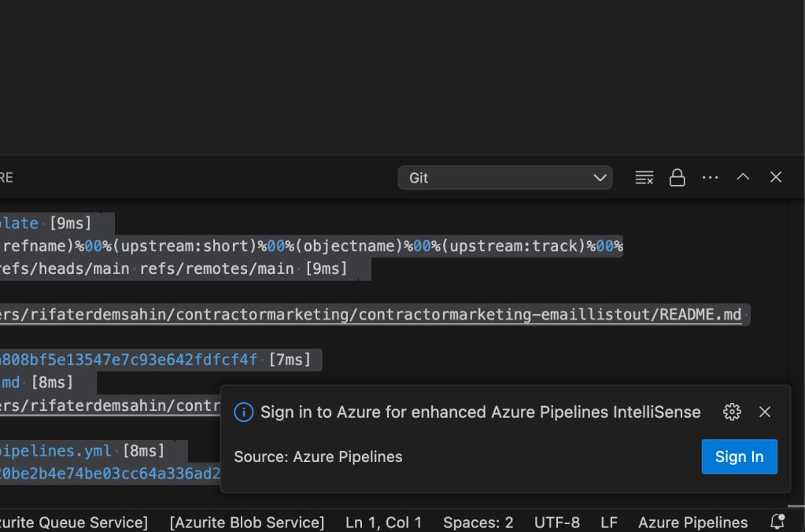The image size is (805, 532).
Task: Close the bottom output panel
Action: click(776, 177)
